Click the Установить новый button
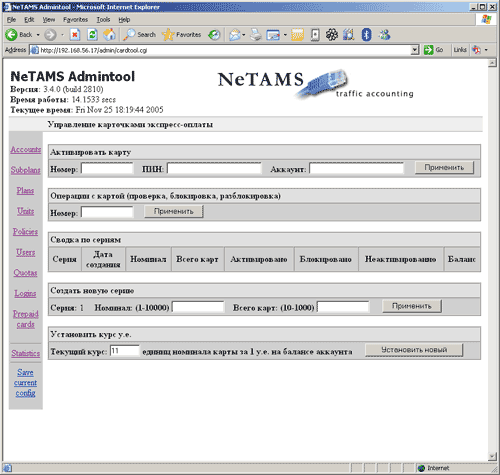 414,350
